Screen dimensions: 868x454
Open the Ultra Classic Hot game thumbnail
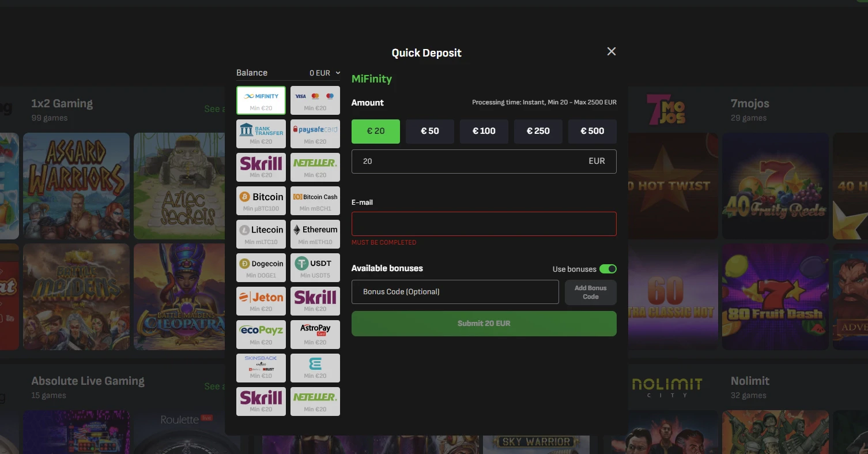click(673, 297)
